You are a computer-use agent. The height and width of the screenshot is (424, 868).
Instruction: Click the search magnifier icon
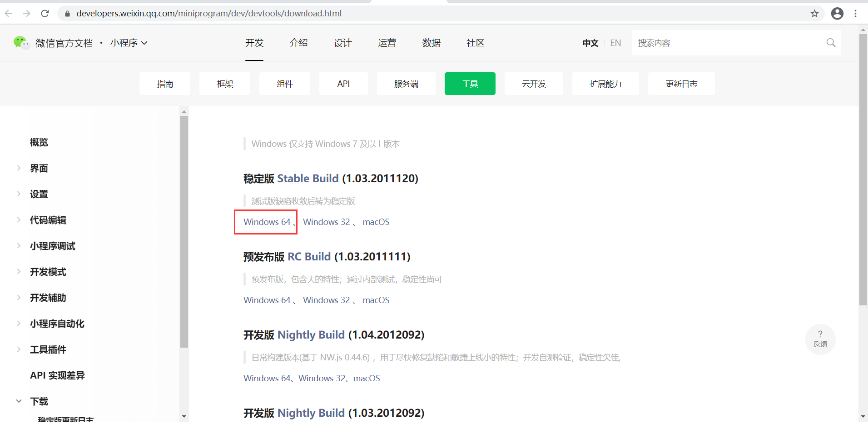pos(831,43)
